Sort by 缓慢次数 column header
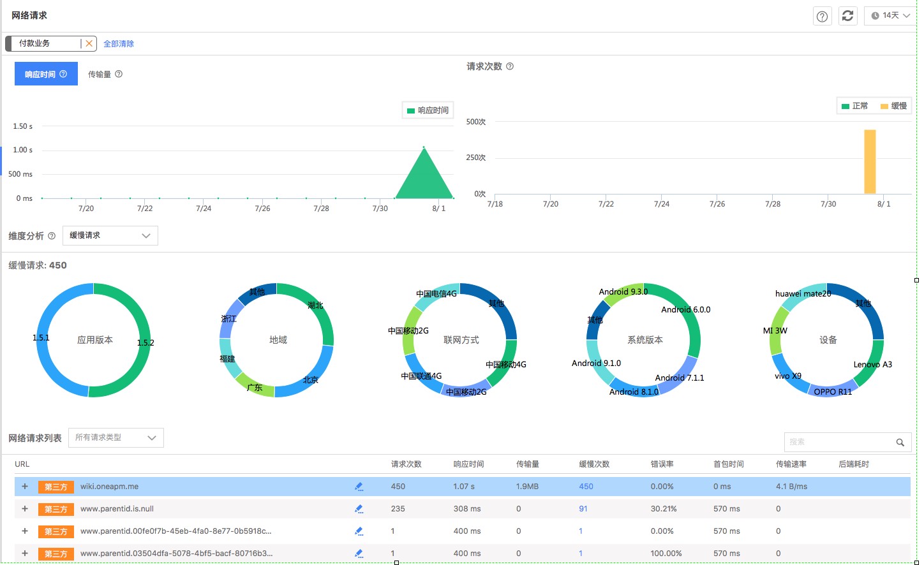 pyautogui.click(x=595, y=464)
